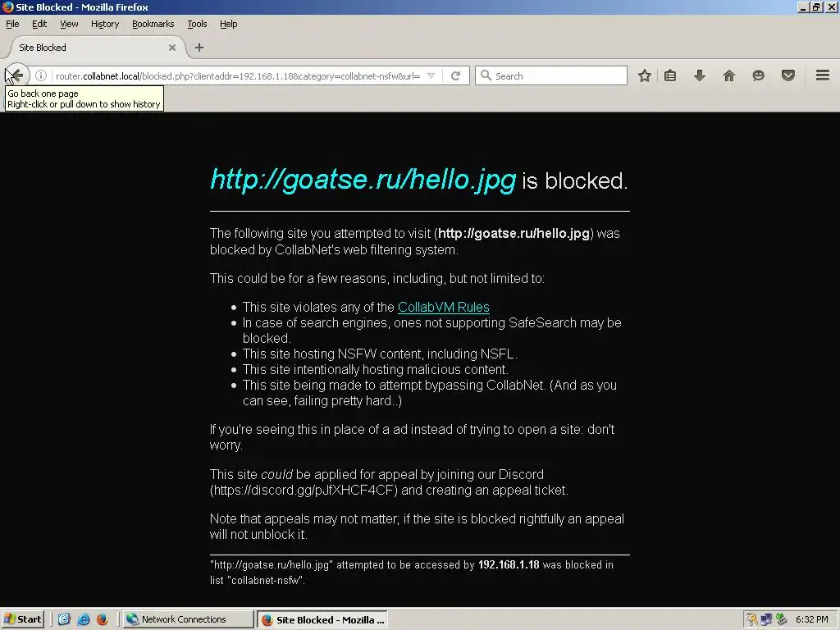Switch to Network Connections taskbar window

[x=188, y=619]
